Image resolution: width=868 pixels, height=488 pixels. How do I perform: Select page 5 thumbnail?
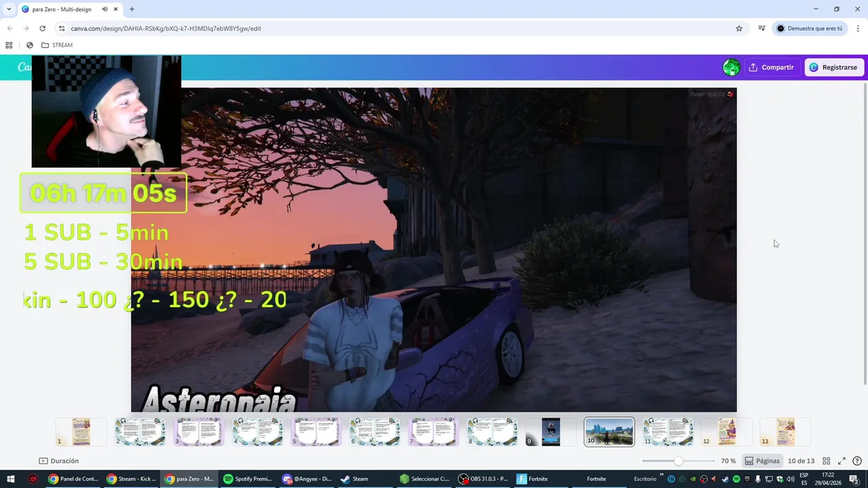point(315,432)
